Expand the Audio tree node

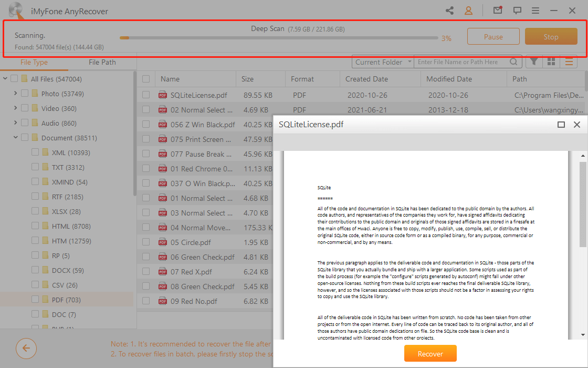pyautogui.click(x=15, y=123)
